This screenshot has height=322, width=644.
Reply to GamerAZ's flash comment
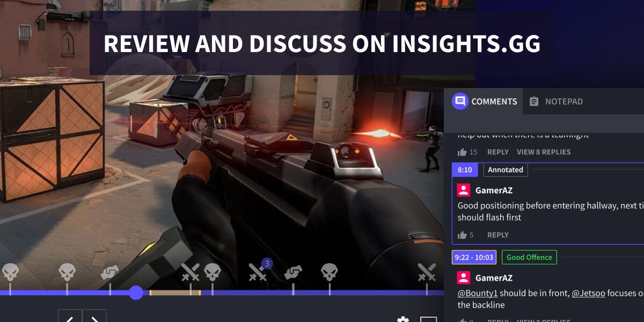[497, 235]
